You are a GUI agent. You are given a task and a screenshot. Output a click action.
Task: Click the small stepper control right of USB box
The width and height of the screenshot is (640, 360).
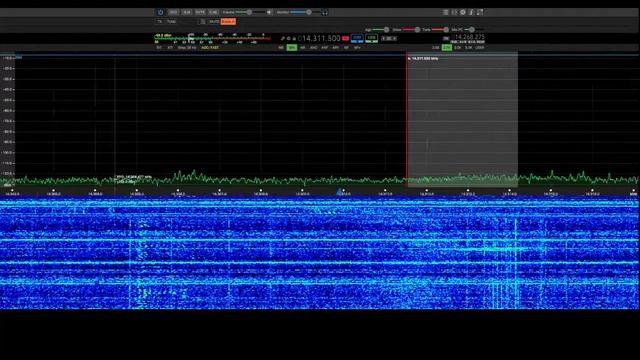click(x=389, y=38)
